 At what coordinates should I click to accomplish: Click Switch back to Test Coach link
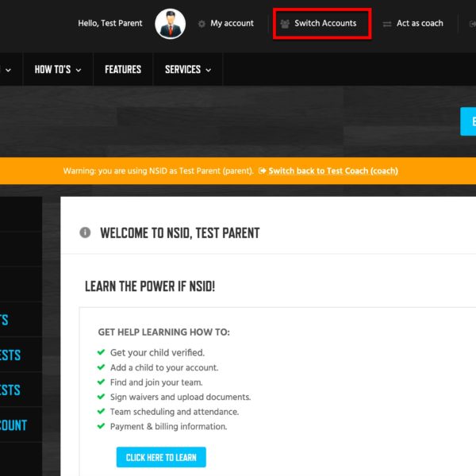coord(333,171)
